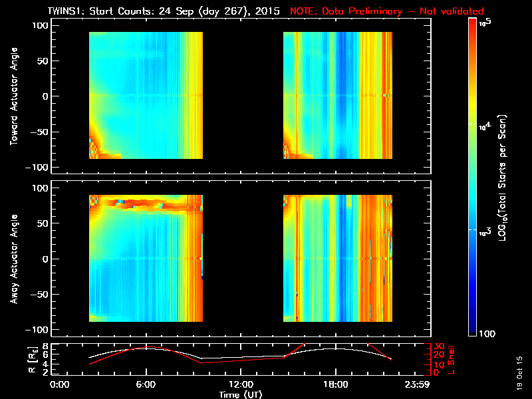Viewport: 532px width, 399px height.
Task: Click the orange band near the top of the lower-left Away panel
Action: 146,203
